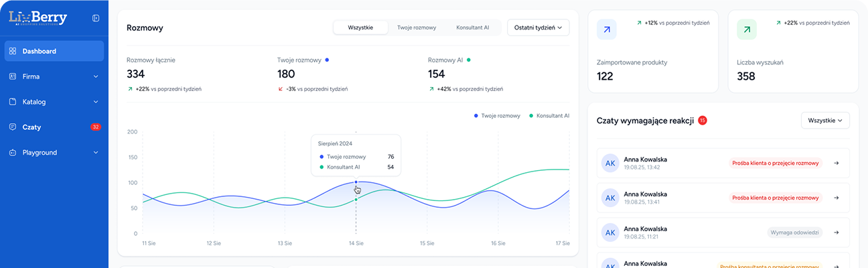Click the Sierpień 2024 tooltip title
The width and height of the screenshot is (868, 268).
click(336, 143)
